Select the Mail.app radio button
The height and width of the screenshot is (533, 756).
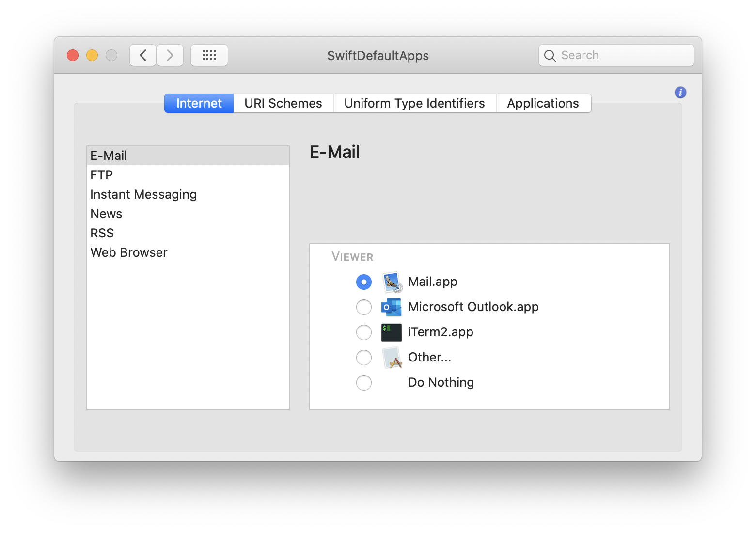pos(364,282)
